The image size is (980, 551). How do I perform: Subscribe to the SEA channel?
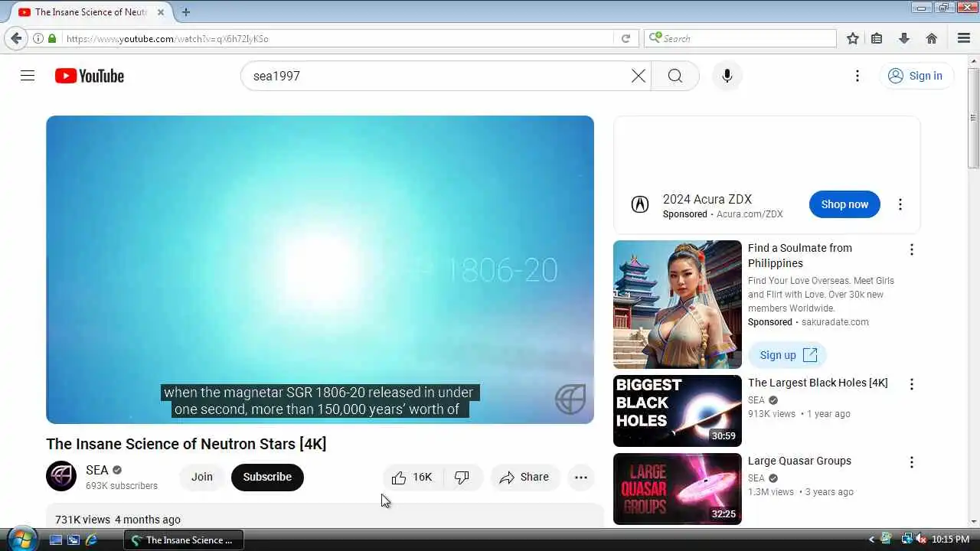point(267,477)
